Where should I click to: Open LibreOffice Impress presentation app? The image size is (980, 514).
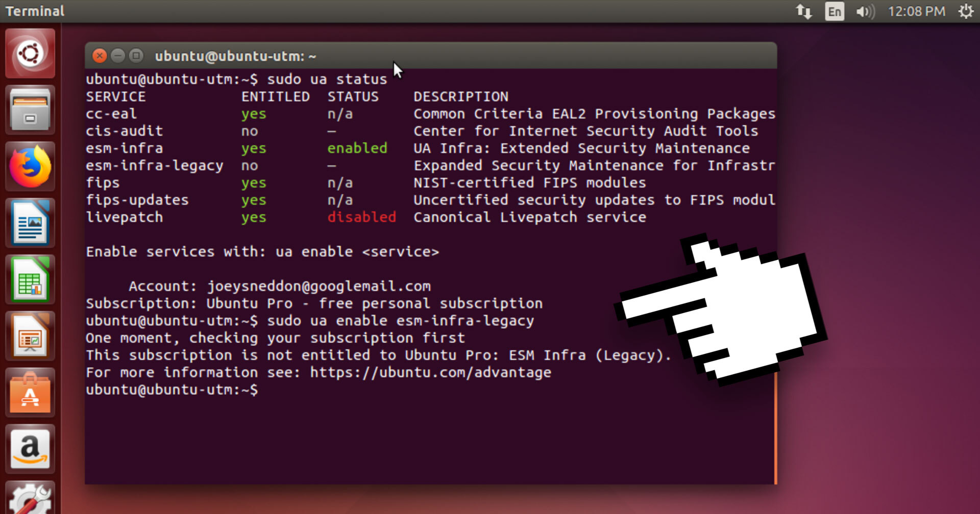30,337
